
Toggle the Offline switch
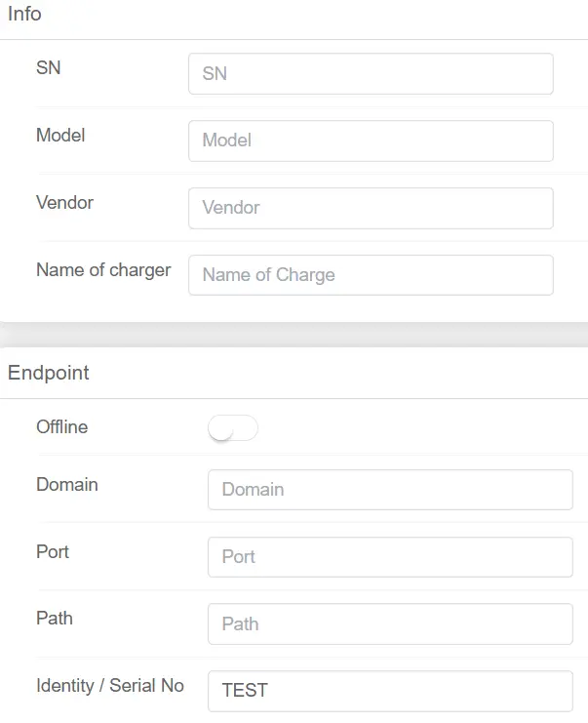(x=233, y=428)
